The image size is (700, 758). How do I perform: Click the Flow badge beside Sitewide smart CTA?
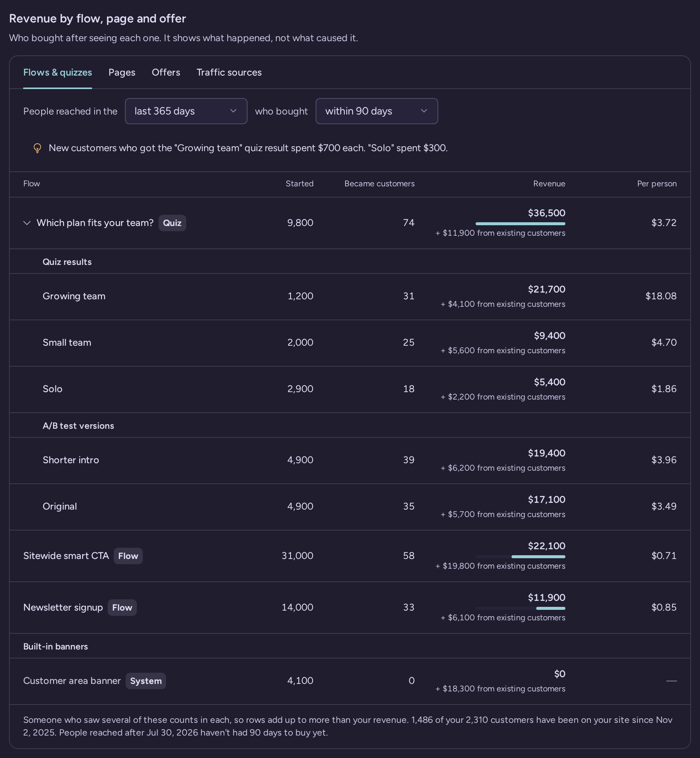click(128, 556)
